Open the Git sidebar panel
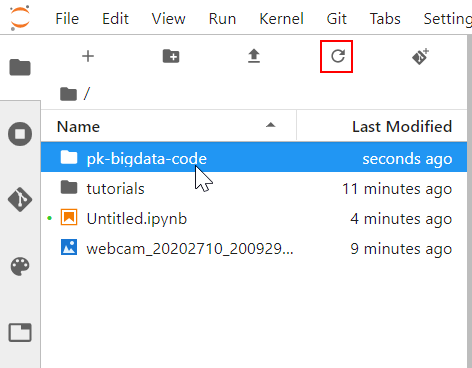This screenshot has width=472, height=368. [20, 200]
